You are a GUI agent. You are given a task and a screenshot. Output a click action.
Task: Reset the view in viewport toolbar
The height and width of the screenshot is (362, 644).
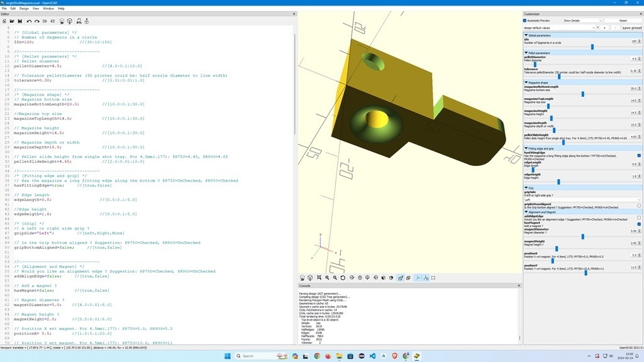pos(343,278)
